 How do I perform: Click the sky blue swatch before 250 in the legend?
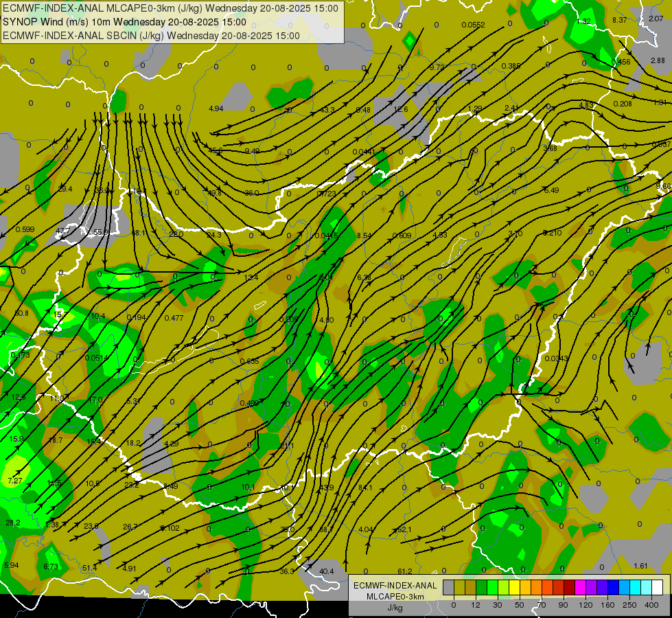coord(624,587)
